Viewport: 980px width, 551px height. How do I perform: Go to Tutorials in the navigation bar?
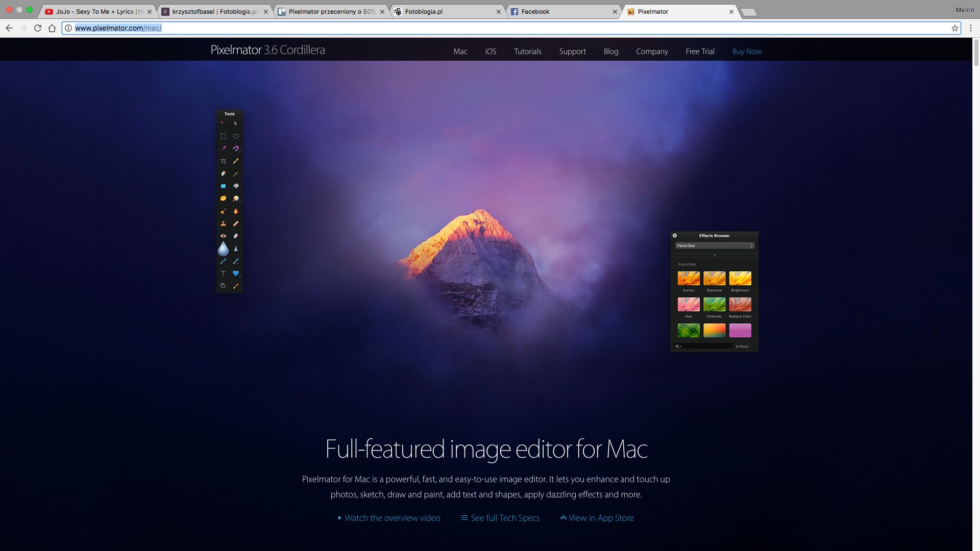(527, 52)
